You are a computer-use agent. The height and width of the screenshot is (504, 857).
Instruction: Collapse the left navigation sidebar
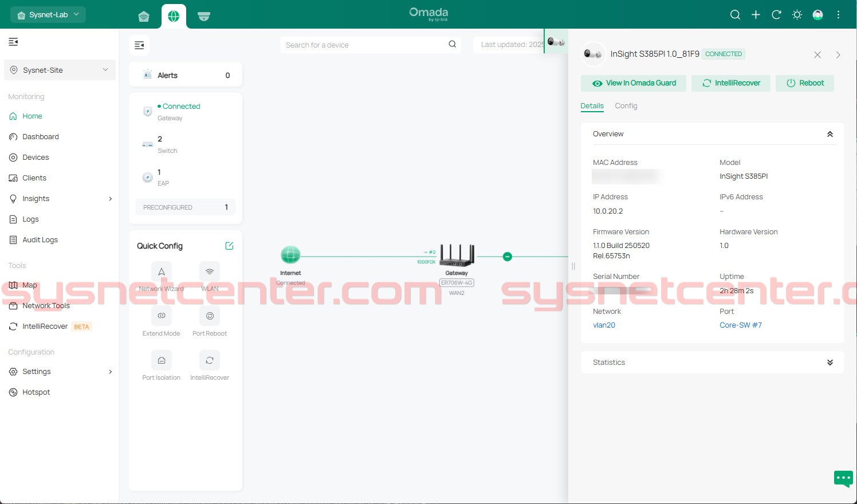click(x=14, y=42)
